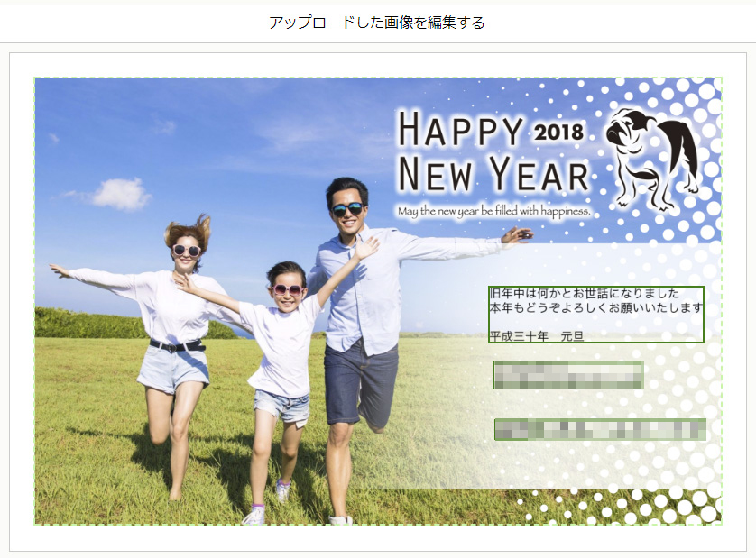Click the woman's white-framed sunglasses
The height and width of the screenshot is (558, 756).
187,250
